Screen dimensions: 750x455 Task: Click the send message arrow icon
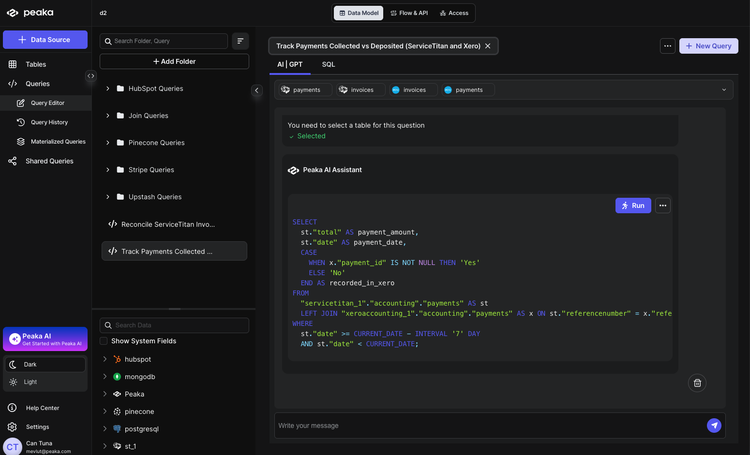[x=714, y=425]
